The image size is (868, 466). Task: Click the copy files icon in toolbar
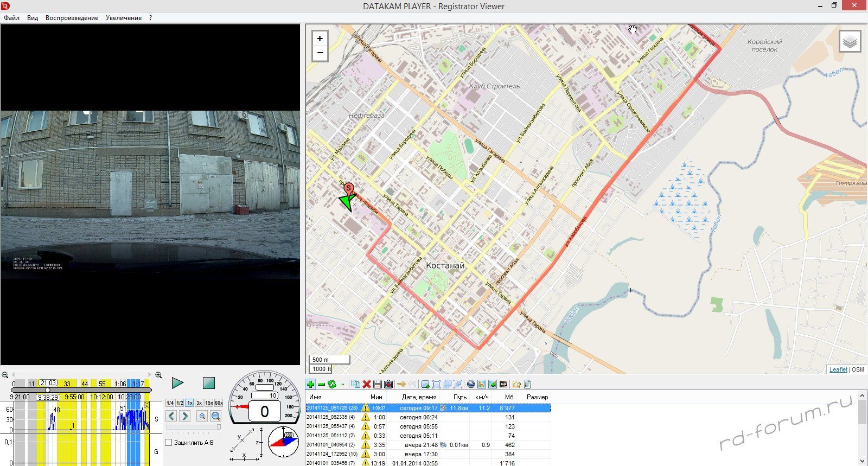pos(355,384)
